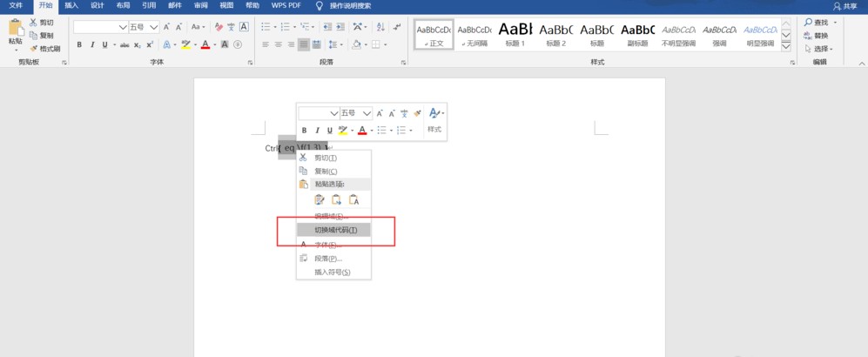Image resolution: width=868 pixels, height=357 pixels.
Task: Insert enclosed character icon in the ribbon
Action: 238,44
